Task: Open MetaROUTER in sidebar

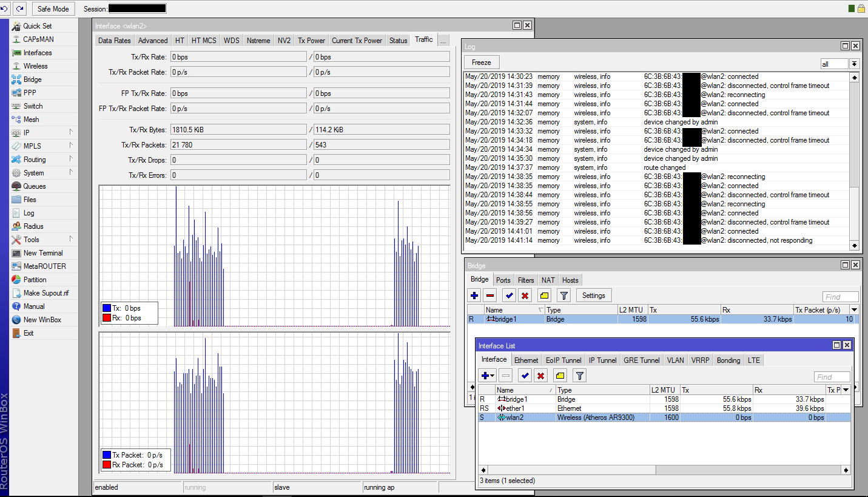Action: click(x=44, y=266)
